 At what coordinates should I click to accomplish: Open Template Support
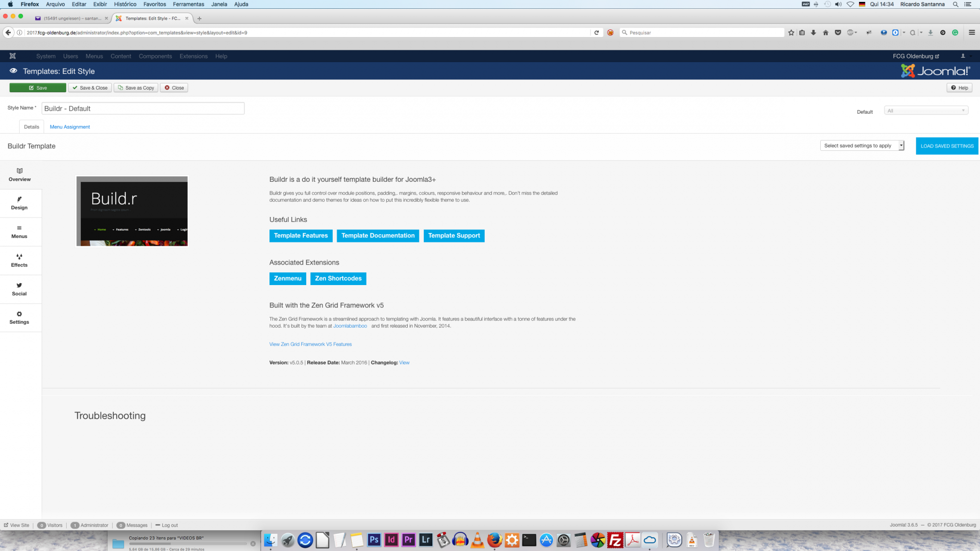[x=454, y=236]
